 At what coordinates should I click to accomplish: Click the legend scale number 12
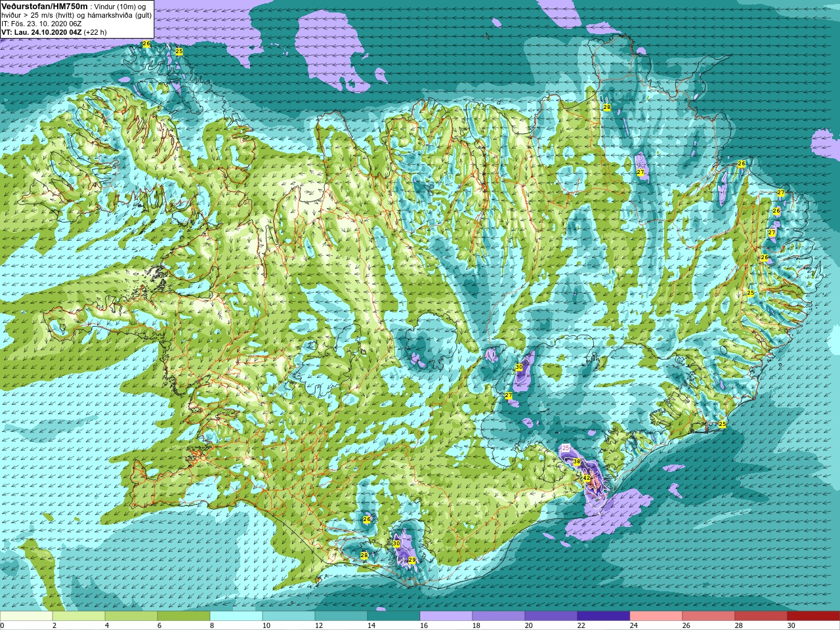(319, 625)
